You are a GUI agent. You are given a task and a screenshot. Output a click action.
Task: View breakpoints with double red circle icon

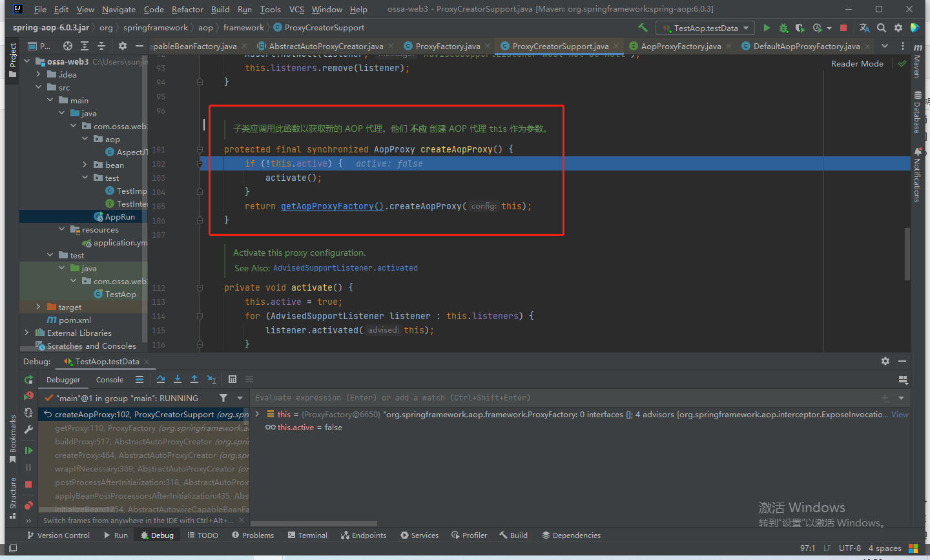28,505
